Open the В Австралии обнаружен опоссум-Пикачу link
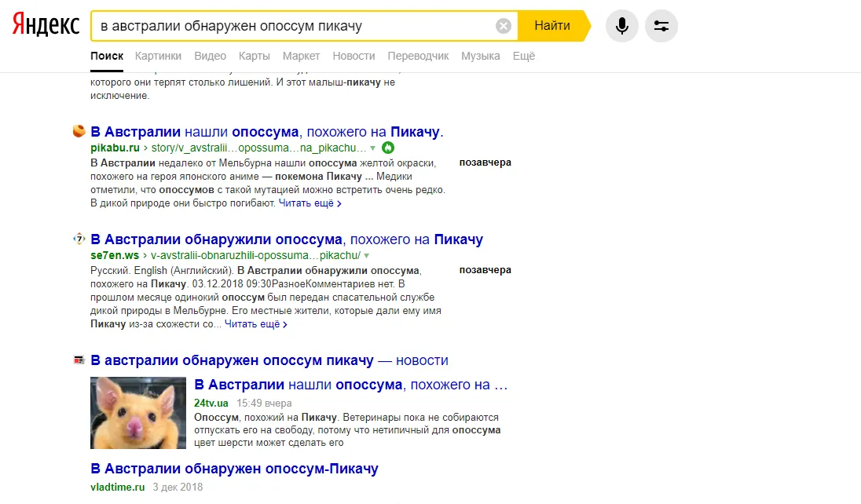The width and height of the screenshot is (861, 504). 234,469
